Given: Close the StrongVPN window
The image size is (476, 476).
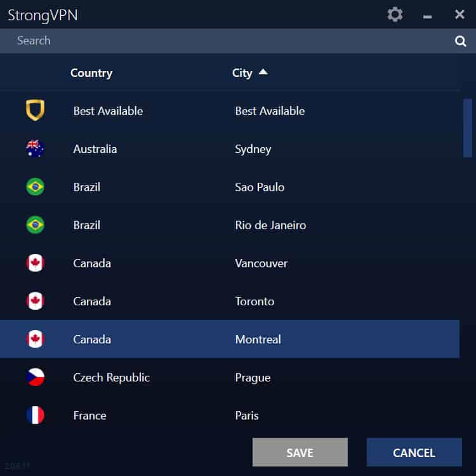Looking at the screenshot, I should [459, 14].
